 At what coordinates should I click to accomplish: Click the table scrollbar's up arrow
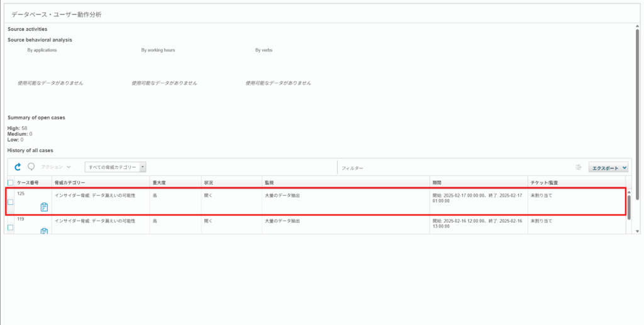pos(629,192)
